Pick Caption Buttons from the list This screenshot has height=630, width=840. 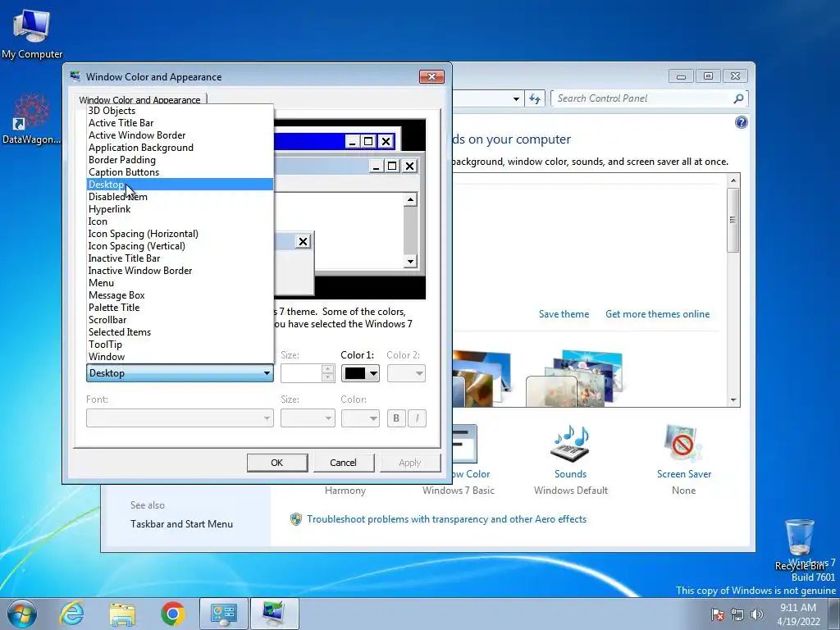click(180, 172)
